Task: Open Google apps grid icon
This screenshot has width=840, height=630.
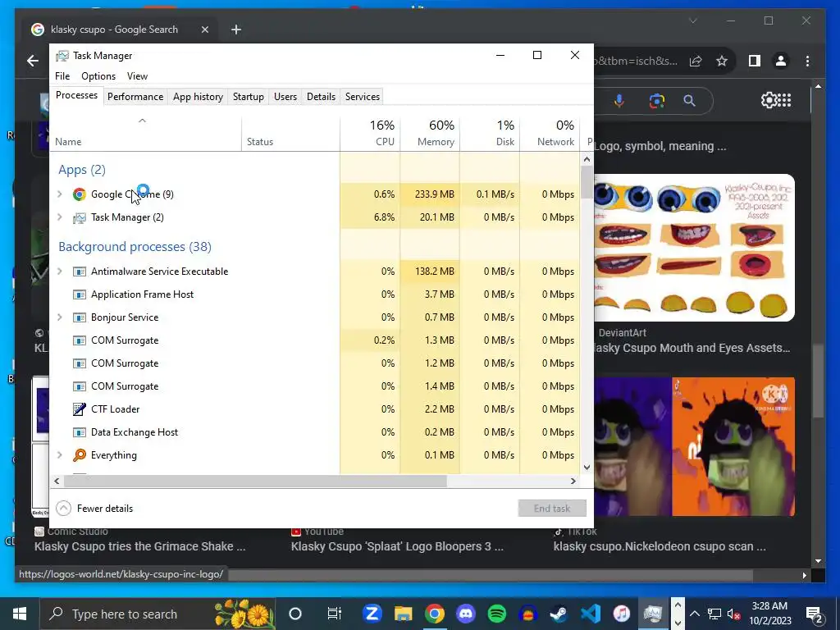Action: [x=784, y=99]
